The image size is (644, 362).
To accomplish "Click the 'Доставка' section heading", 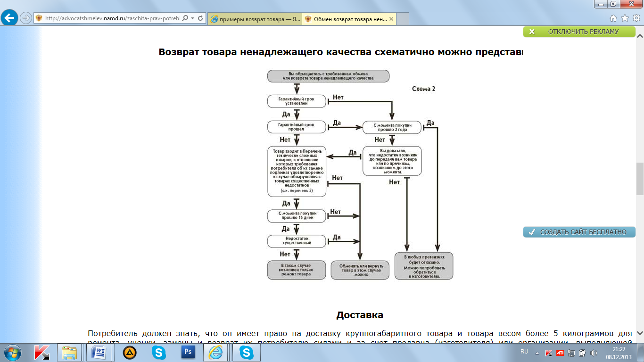I will [x=360, y=315].
